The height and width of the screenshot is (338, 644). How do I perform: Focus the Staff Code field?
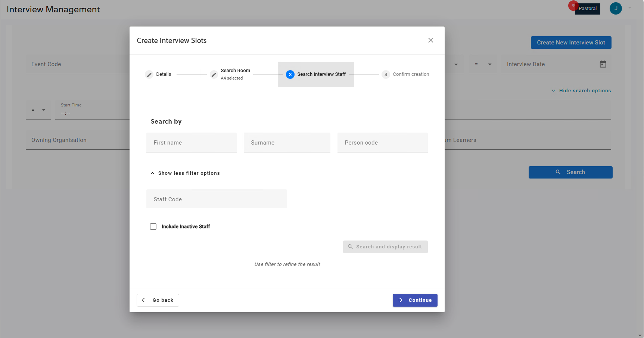217,199
